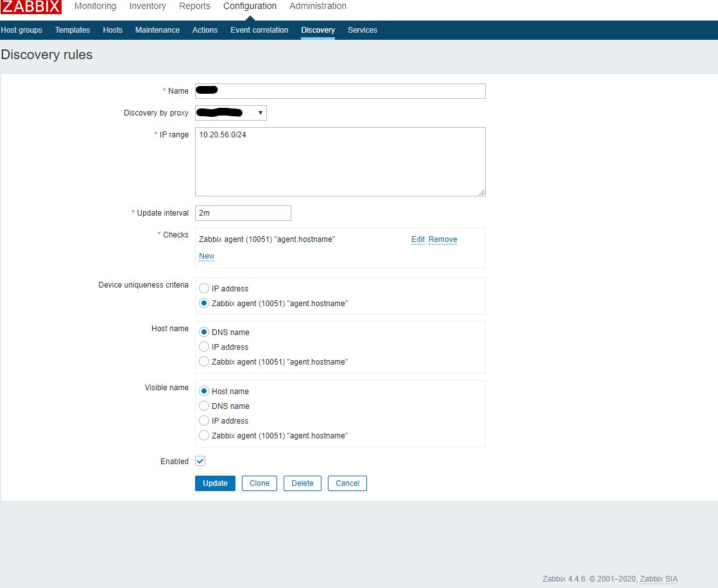Click the ZABBIX logo

(x=31, y=6)
